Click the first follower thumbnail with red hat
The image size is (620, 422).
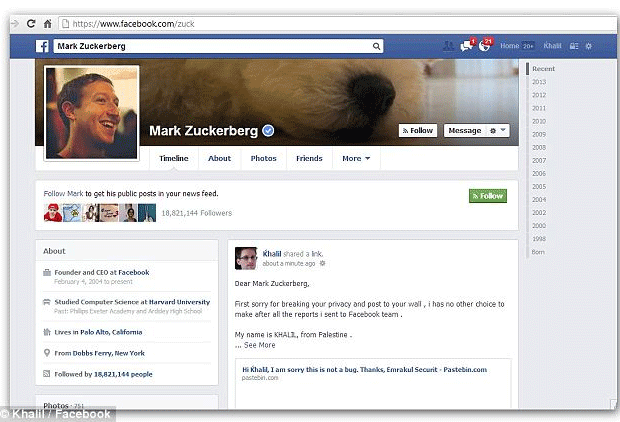click(53, 213)
